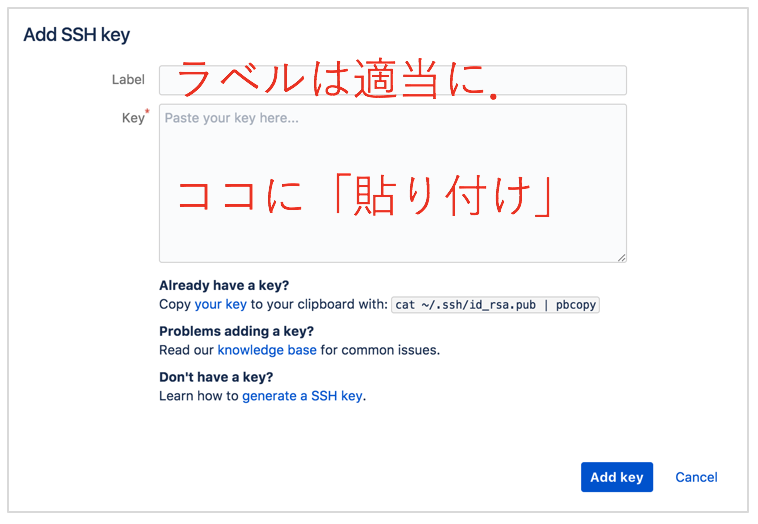
Task: Click the red 'ココに「貼り付け」' annotation text
Action: tap(366, 195)
